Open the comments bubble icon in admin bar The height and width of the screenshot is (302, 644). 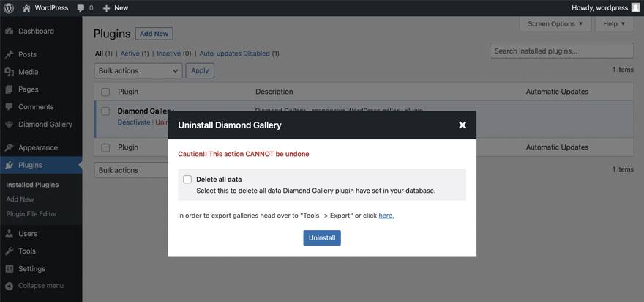pyautogui.click(x=81, y=8)
